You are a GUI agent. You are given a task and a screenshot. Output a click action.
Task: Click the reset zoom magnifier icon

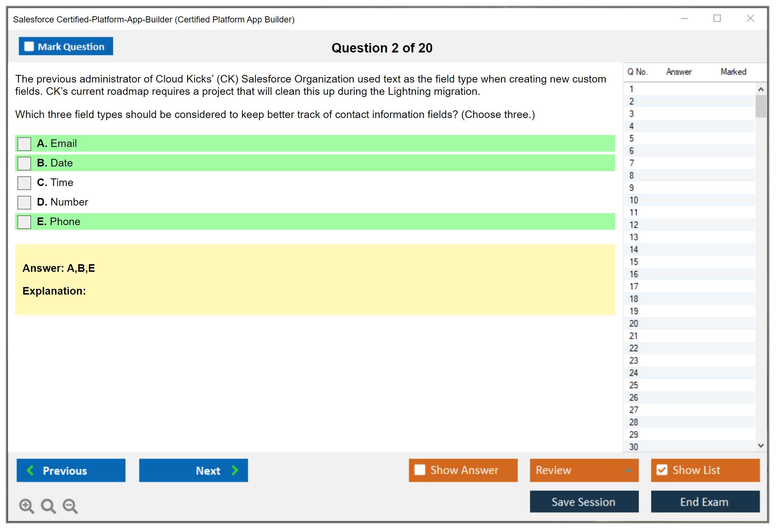pyautogui.click(x=48, y=506)
